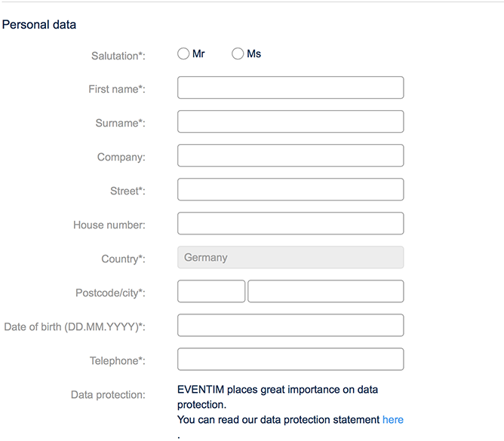Click the 'Date of birth (DD.MM.YYYY)*:' label
This screenshot has width=504, height=441.
click(75, 326)
